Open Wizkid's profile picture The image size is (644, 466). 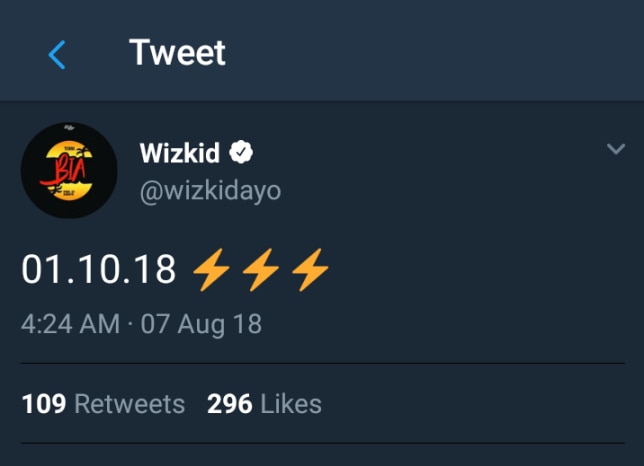pos(69,171)
